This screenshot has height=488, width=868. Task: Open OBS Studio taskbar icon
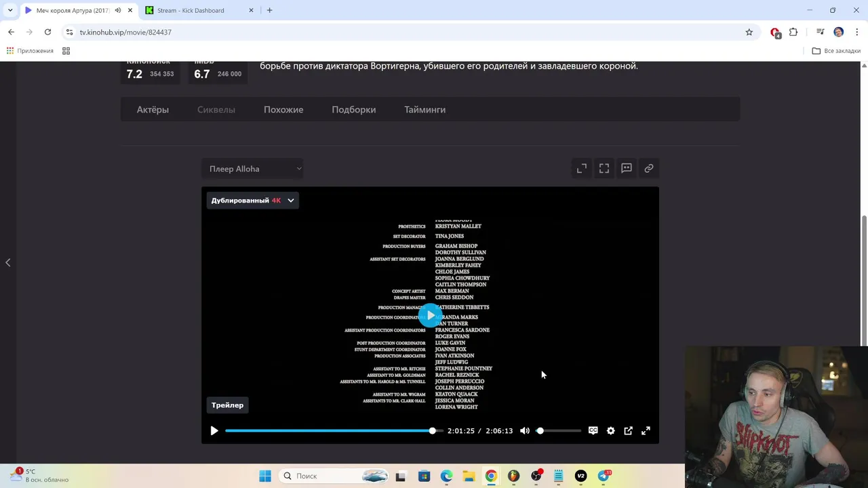[536, 476]
